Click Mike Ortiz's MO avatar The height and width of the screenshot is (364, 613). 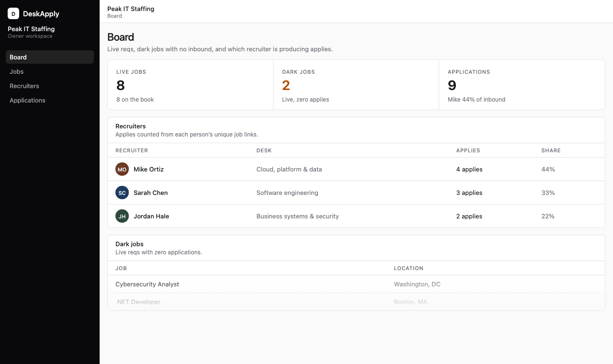[x=122, y=169]
